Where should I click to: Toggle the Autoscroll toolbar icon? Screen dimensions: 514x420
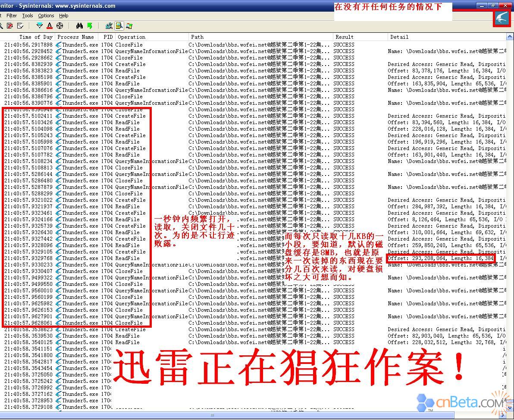click(10, 25)
